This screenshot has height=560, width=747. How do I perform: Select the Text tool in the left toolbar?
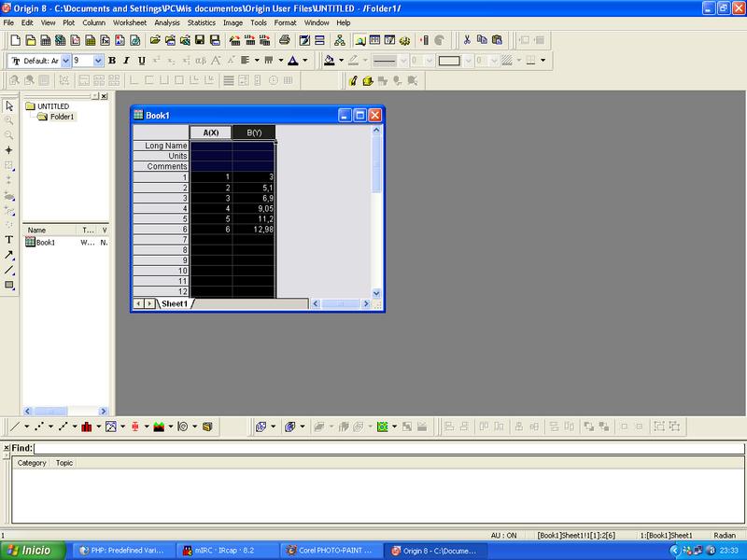pos(9,240)
